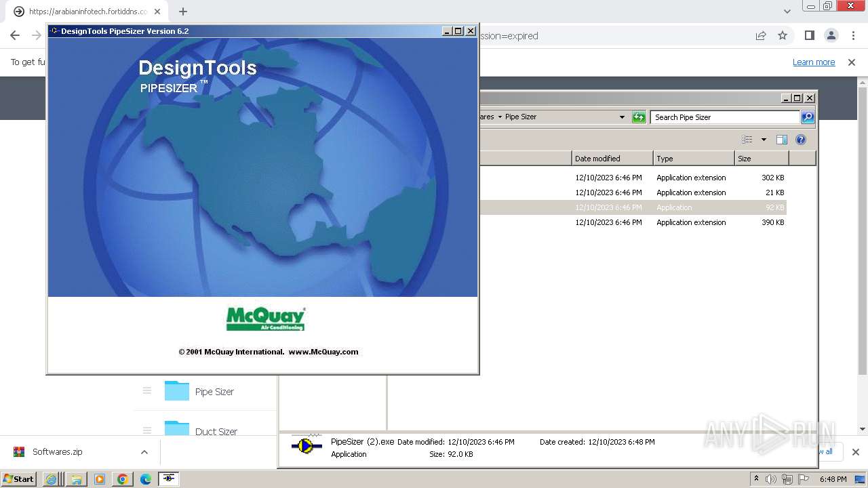Viewport: 868px width, 488px height.
Task: Click the change view icon in Explorer toolbar
Action: coord(747,140)
